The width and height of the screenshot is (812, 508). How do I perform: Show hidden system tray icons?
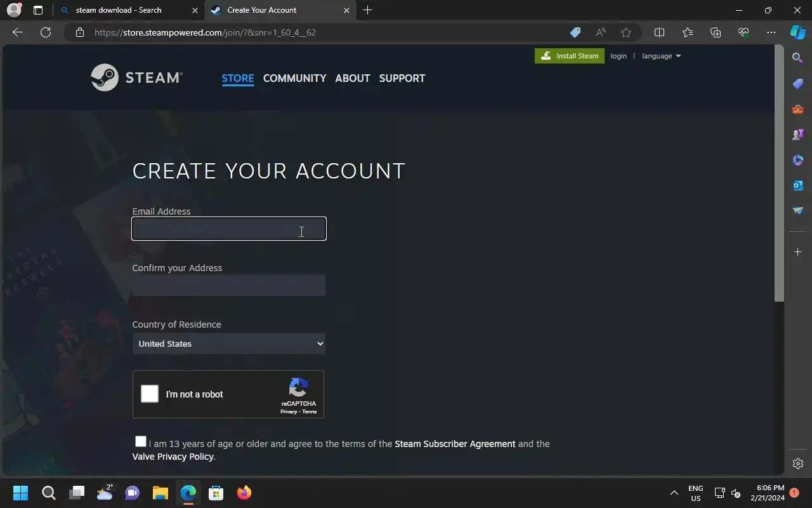[x=674, y=493]
